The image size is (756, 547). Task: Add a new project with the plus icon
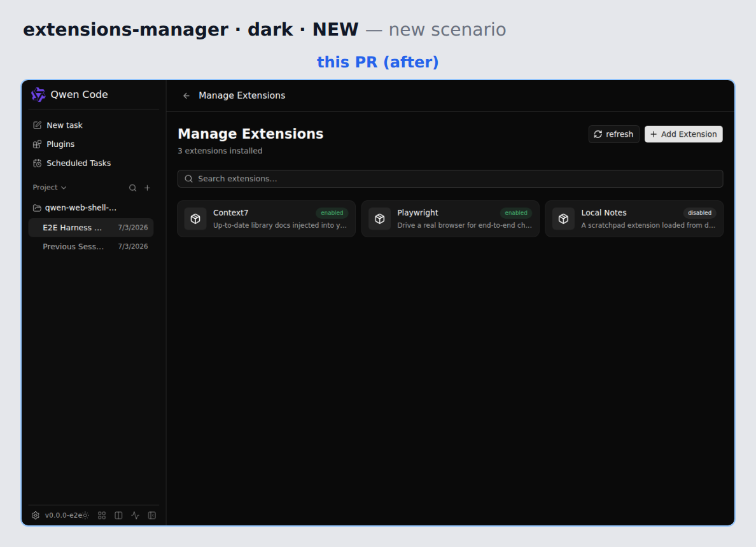148,188
